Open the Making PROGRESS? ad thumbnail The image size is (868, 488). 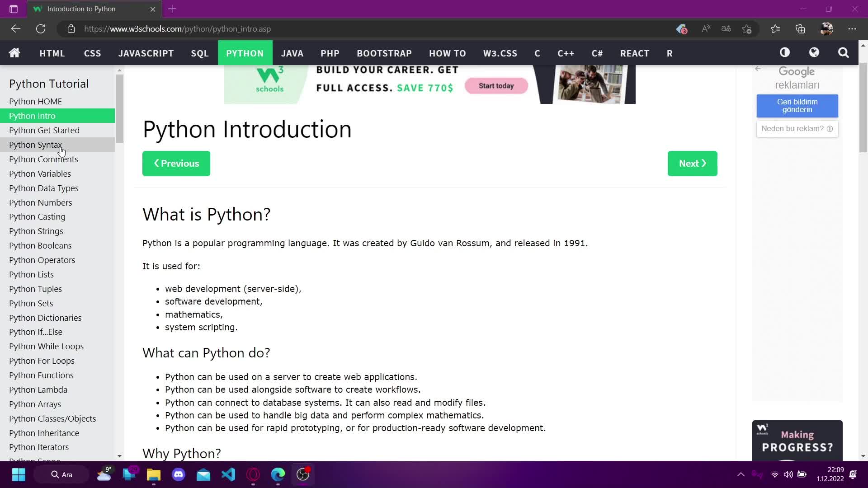pos(797,441)
